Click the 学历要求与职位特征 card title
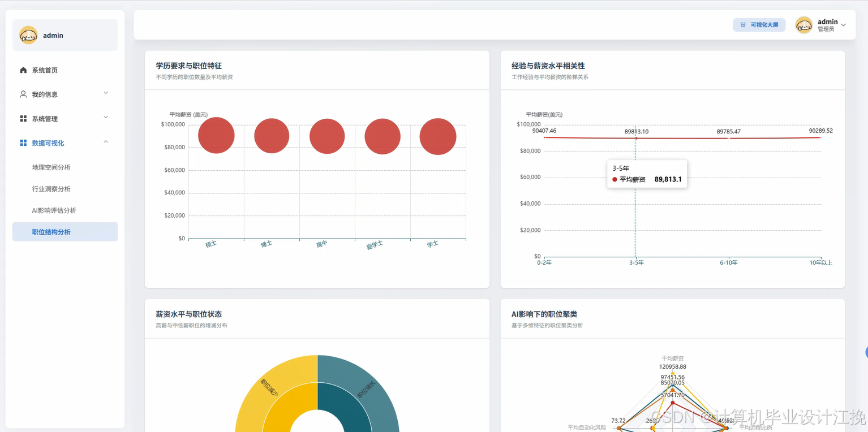Screen dimensions: 868x432 pos(189,66)
